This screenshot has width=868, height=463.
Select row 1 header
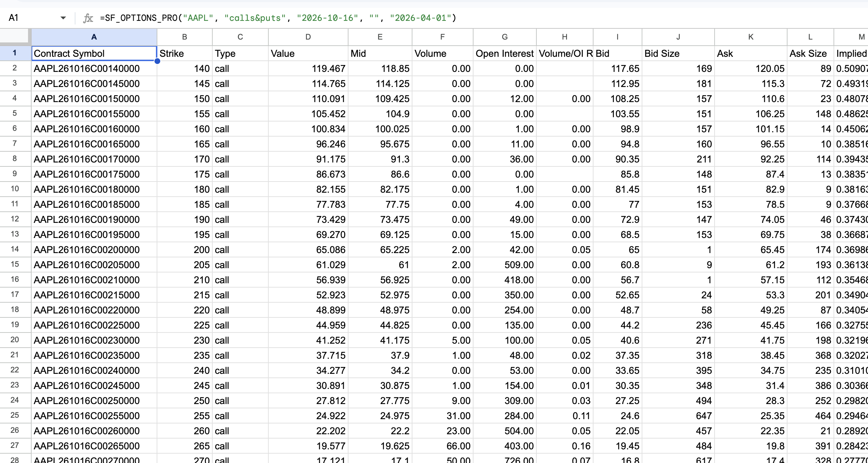15,53
